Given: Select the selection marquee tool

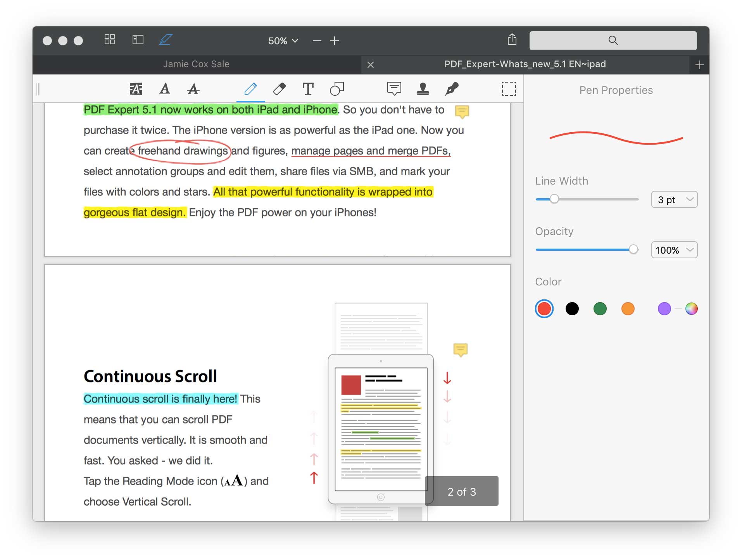Looking at the screenshot, I should [509, 89].
